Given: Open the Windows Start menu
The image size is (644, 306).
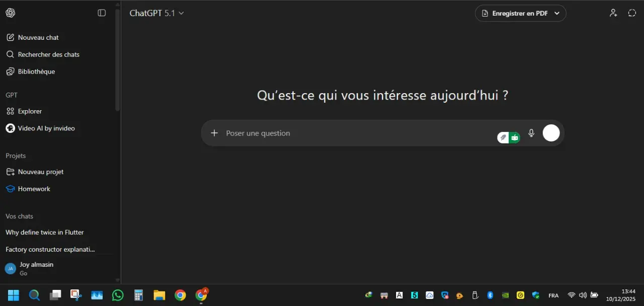Looking at the screenshot, I should point(14,295).
